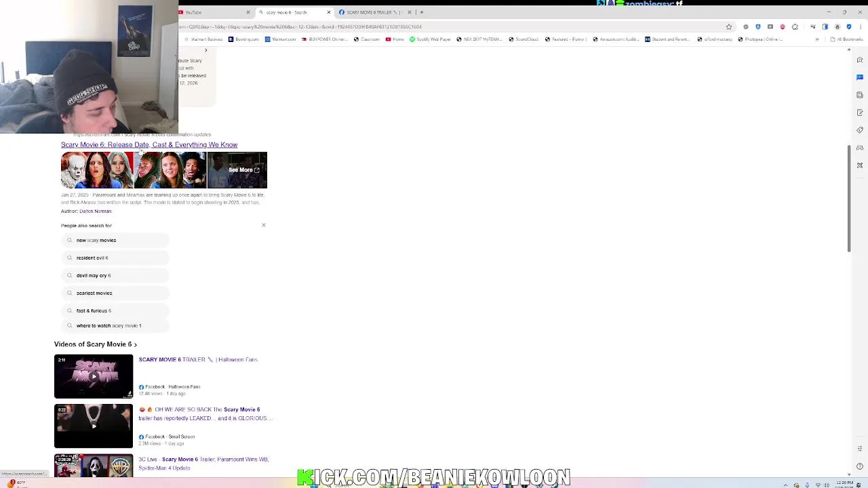The image size is (868, 488).
Task: Click the blue shield icon at toolbar end
Action: [x=849, y=27]
